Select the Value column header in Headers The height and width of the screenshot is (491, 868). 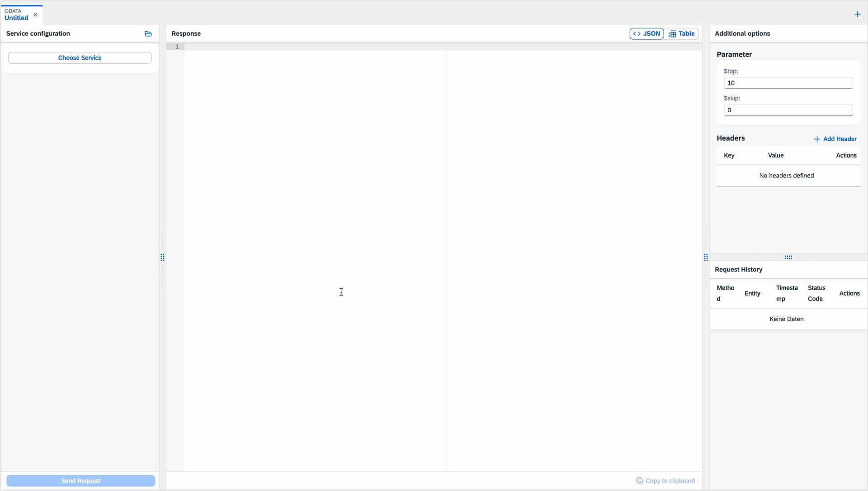[x=775, y=156]
